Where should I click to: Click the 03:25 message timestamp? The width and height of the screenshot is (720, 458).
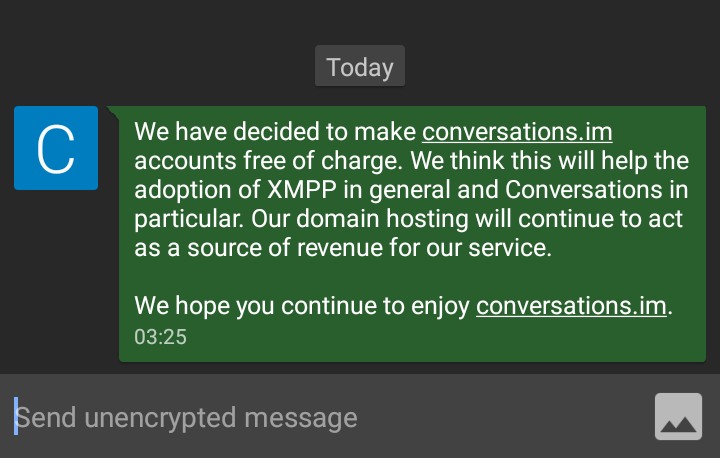coord(161,337)
